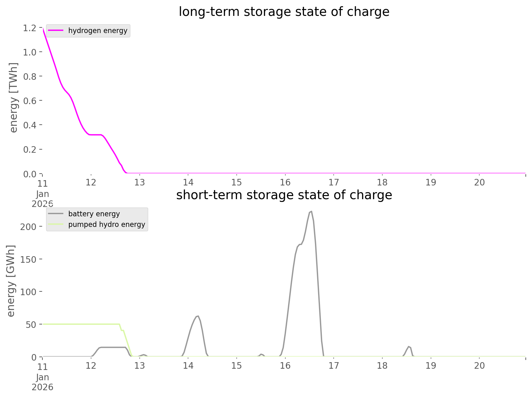Image resolution: width=532 pixels, height=398 pixels.
Task: Click the 'short-term storage state of charge' title
Action: pos(284,195)
